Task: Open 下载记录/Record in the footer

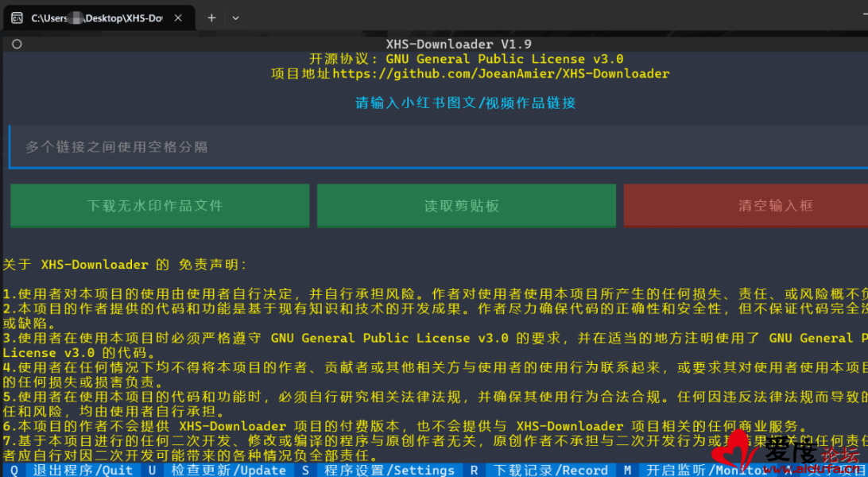Action: pyautogui.click(x=540, y=471)
